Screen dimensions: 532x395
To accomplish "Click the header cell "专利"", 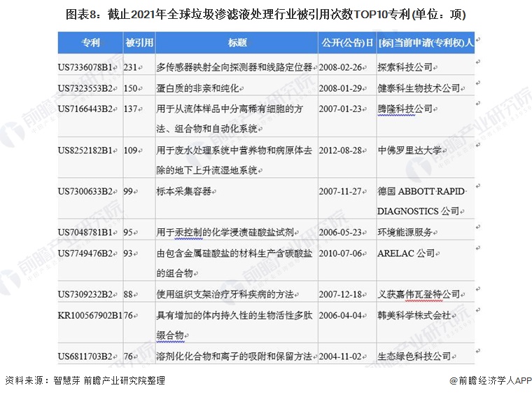I will point(90,43).
